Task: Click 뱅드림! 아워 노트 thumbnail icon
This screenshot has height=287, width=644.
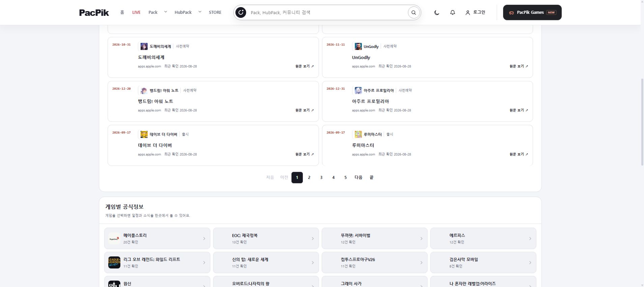Action: 144,90
